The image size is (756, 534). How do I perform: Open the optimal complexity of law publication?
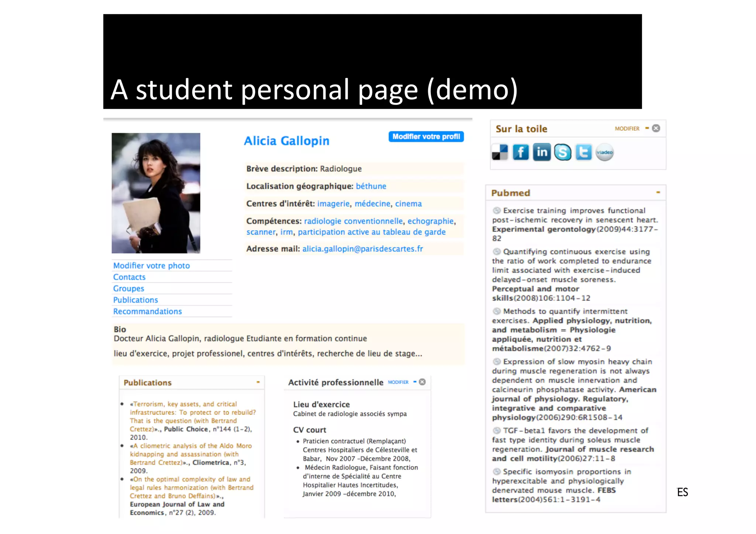192,488
